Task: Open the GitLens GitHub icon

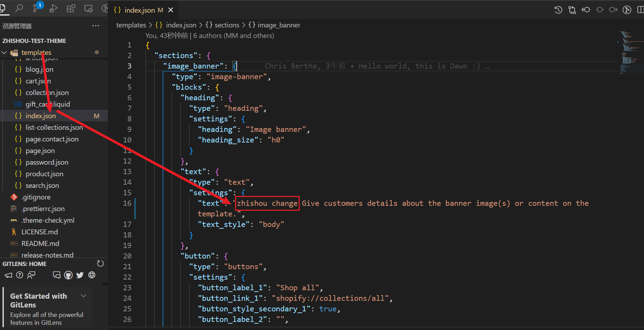Action: coord(69,275)
